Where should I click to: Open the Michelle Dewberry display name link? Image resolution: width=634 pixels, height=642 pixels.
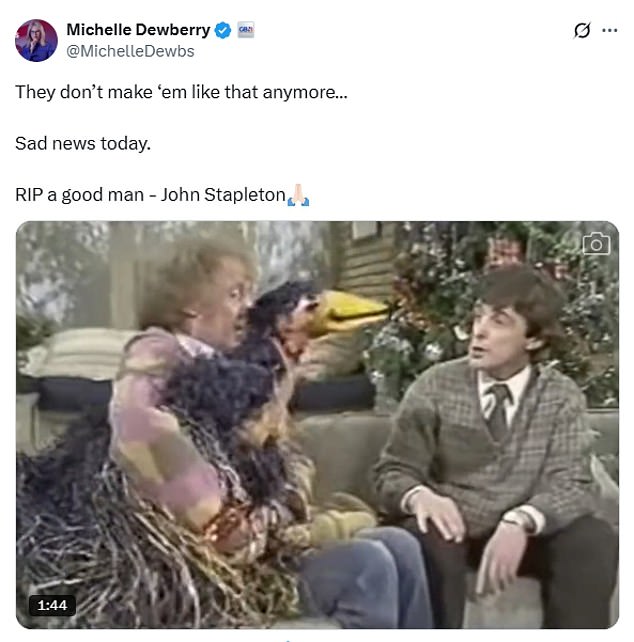138,30
